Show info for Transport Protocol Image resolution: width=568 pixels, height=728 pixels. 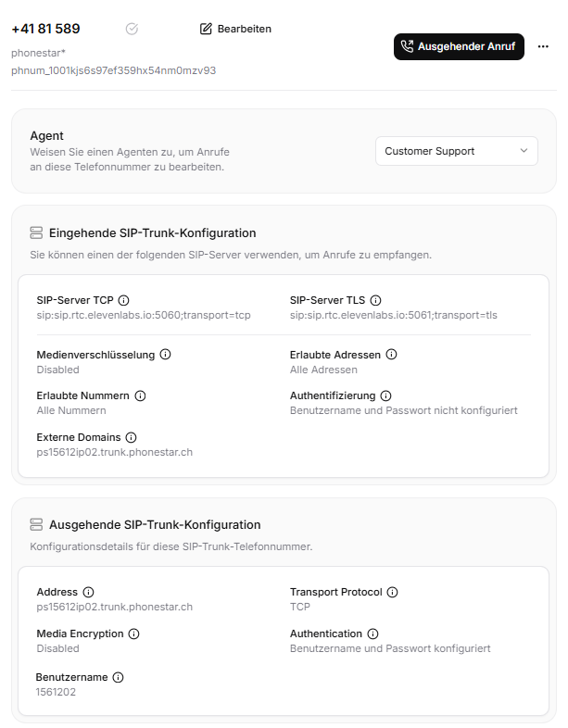tap(392, 592)
